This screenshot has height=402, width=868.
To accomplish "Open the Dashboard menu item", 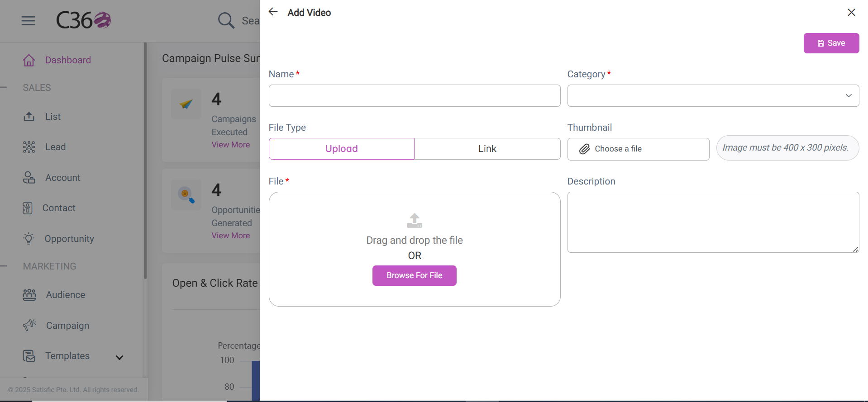I will click(68, 60).
